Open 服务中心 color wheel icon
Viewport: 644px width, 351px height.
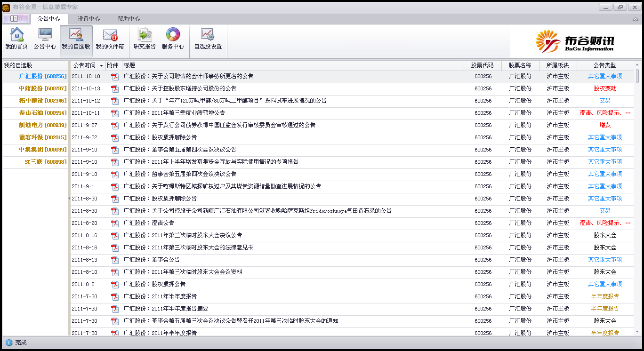(x=173, y=39)
